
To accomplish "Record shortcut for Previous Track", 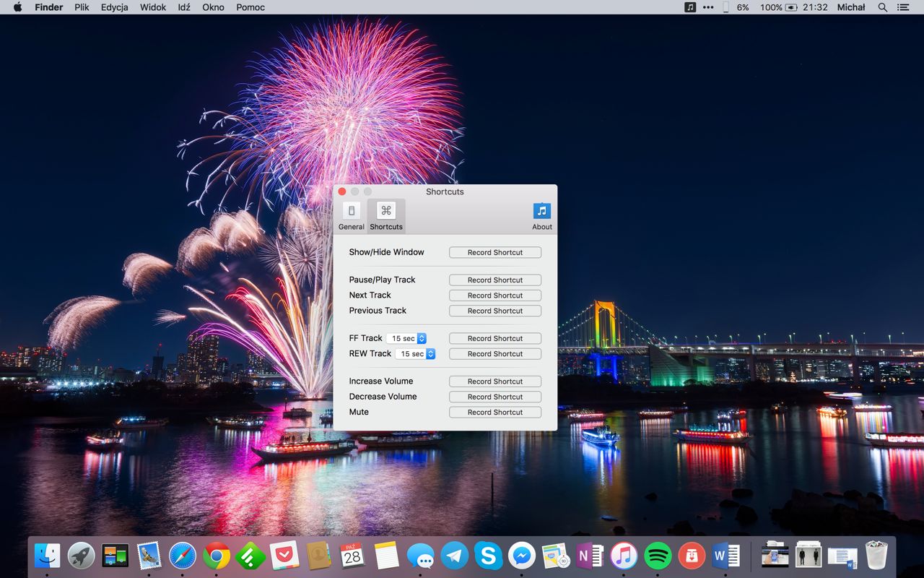I will [495, 311].
